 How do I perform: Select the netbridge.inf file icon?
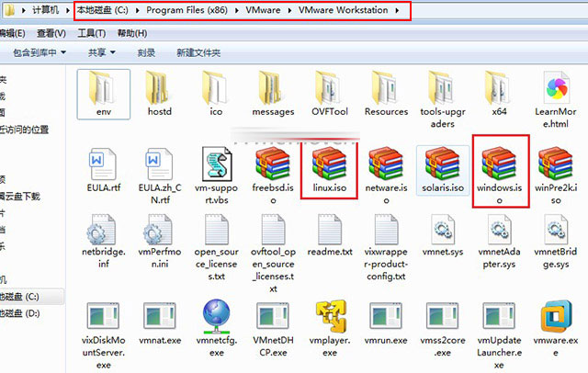tap(101, 230)
